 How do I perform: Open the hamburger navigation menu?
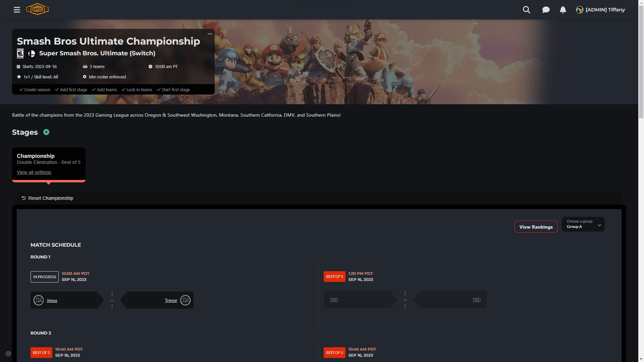click(17, 10)
